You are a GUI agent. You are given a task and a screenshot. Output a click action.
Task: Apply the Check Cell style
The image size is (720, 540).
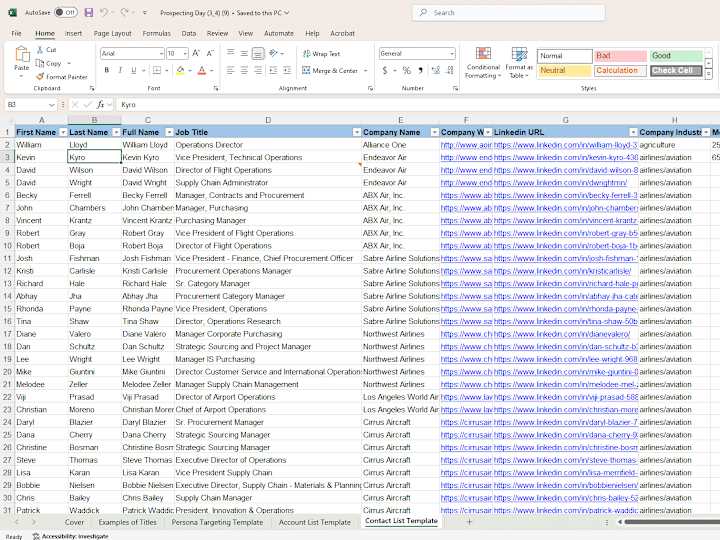(x=676, y=70)
